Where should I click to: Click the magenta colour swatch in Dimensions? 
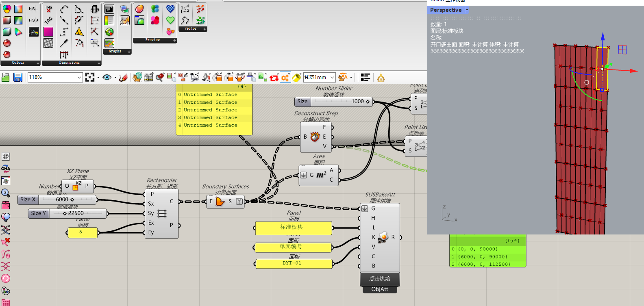(x=48, y=31)
